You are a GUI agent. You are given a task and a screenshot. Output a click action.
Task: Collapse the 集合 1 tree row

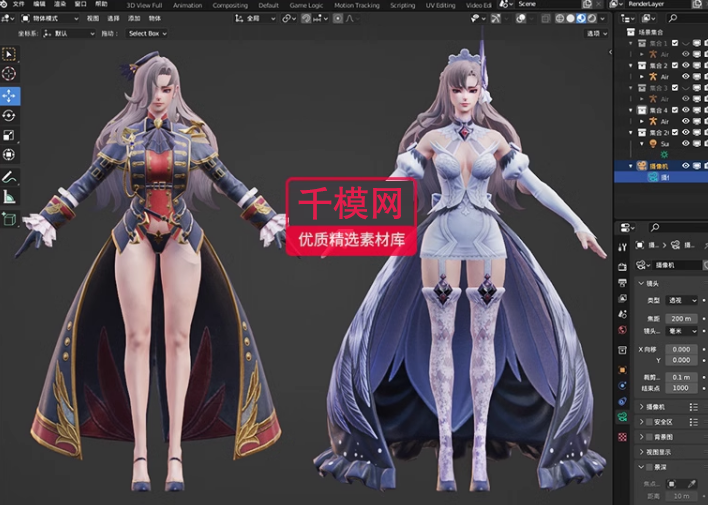[631, 43]
